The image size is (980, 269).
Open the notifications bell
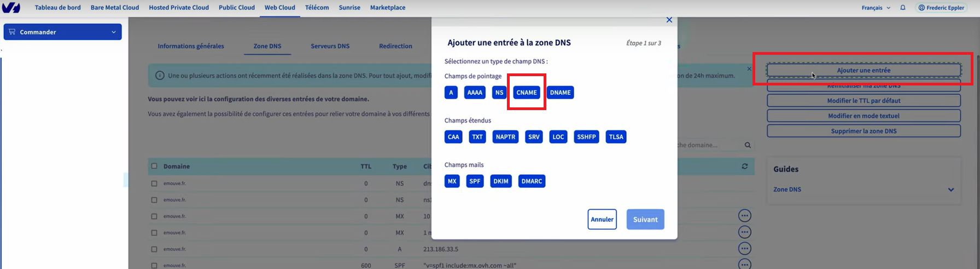tap(903, 8)
